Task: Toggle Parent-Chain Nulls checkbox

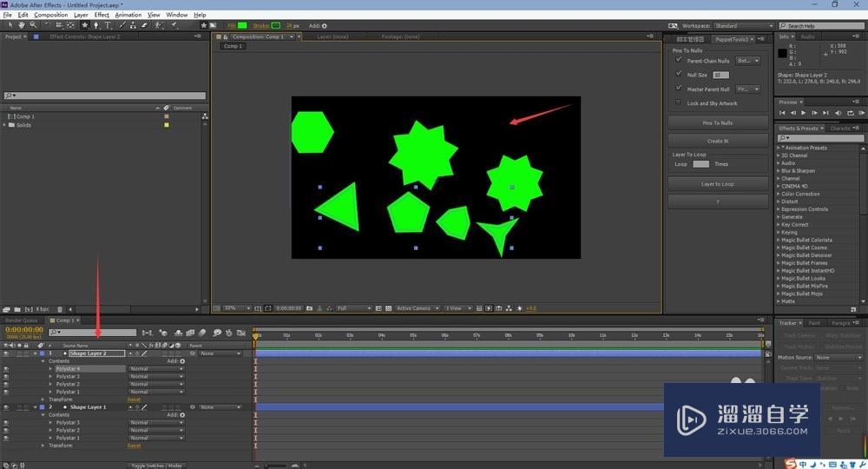Action: click(x=678, y=60)
